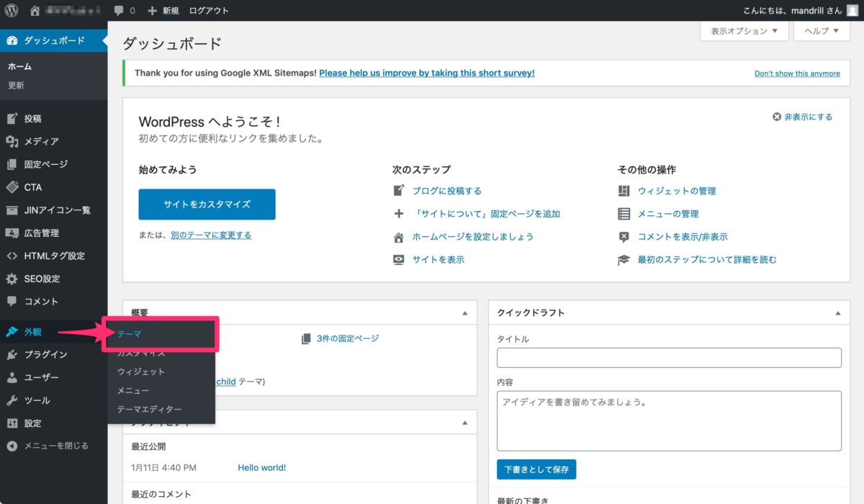Click the サイトをカスタマイズ button
The height and width of the screenshot is (504, 864).
[x=207, y=204]
